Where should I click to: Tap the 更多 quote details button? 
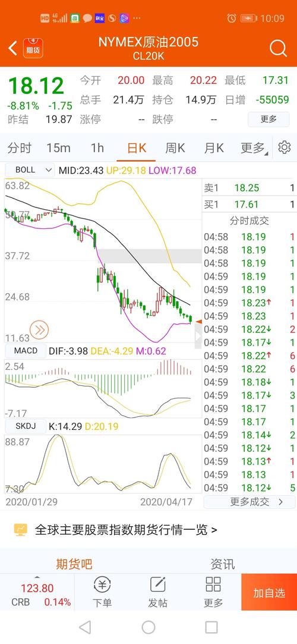point(268,119)
